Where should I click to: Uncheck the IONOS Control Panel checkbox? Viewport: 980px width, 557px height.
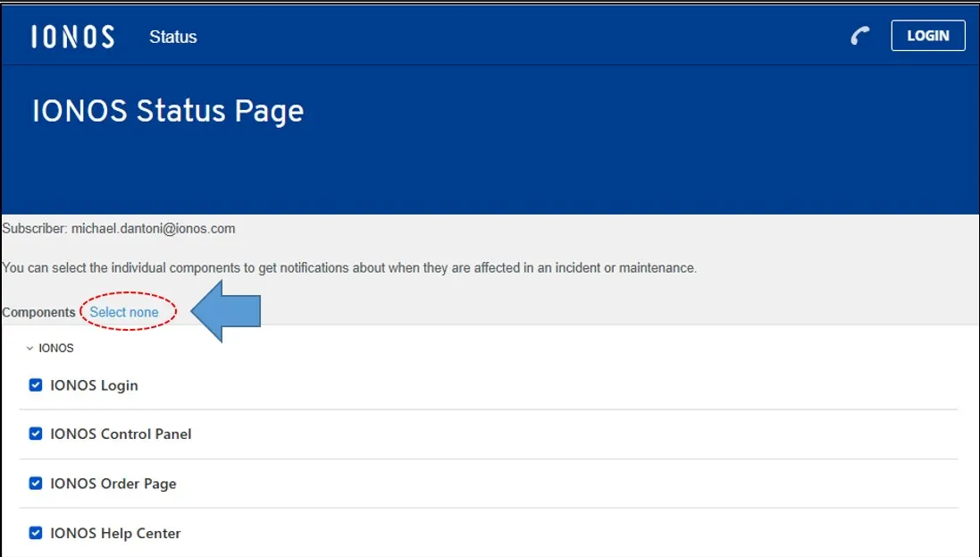(36, 434)
